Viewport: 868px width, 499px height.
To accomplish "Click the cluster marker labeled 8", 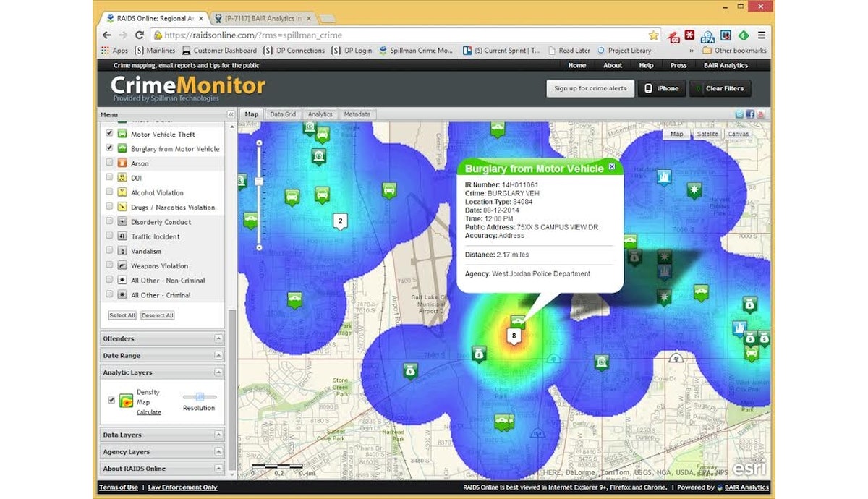I will (x=514, y=336).
